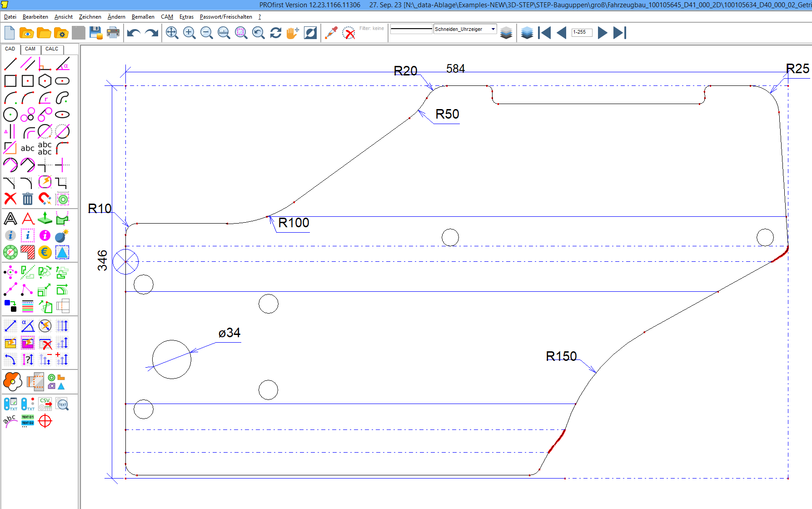The height and width of the screenshot is (509, 812).
Task: Expand the Schneiden_Uhrzeiger layer dropdown
Action: pos(493,29)
